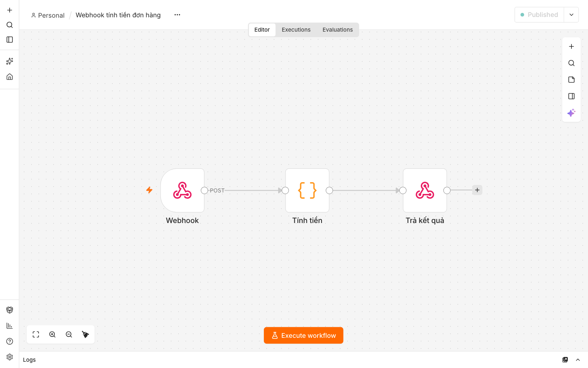This screenshot has width=588, height=368.
Task: Open the templates cube icon
Action: coord(10,310)
